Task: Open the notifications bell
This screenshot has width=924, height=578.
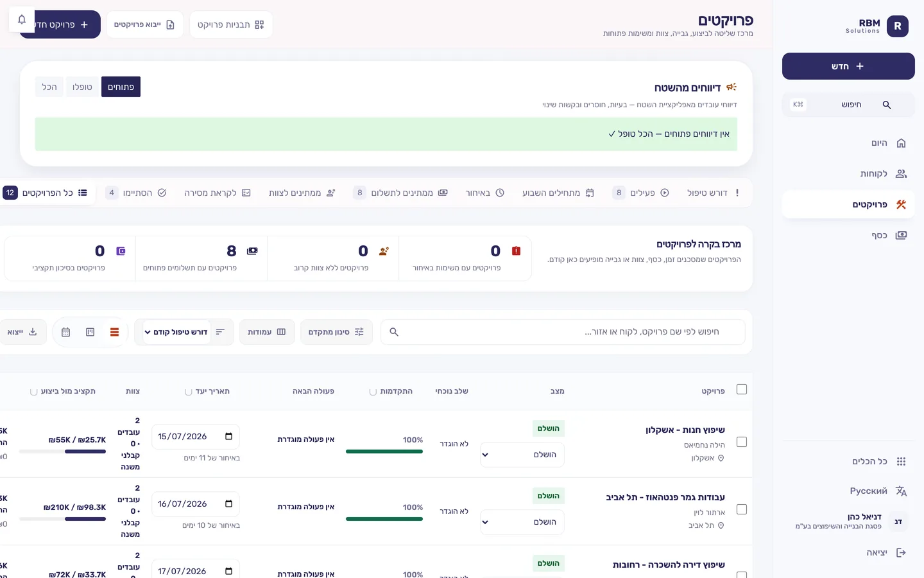Action: coord(21,19)
